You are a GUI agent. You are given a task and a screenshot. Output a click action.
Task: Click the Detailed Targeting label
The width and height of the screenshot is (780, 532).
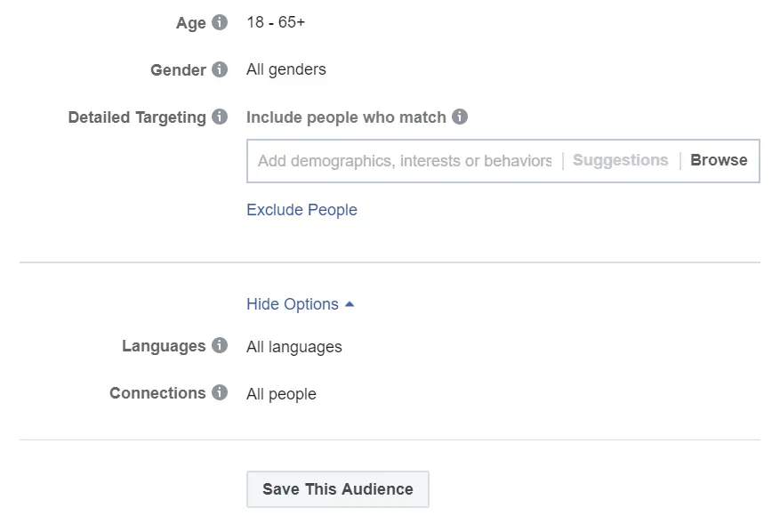pyautogui.click(x=137, y=117)
